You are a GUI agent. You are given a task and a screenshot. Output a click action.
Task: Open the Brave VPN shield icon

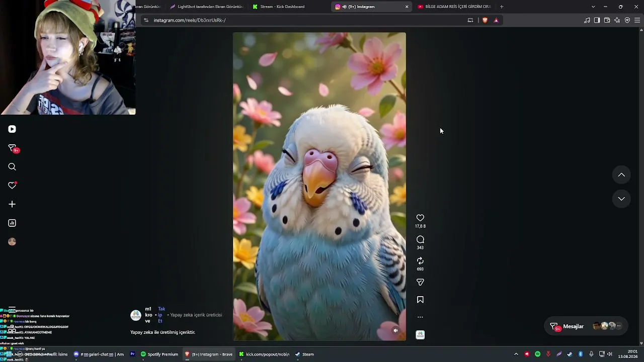pos(627,20)
